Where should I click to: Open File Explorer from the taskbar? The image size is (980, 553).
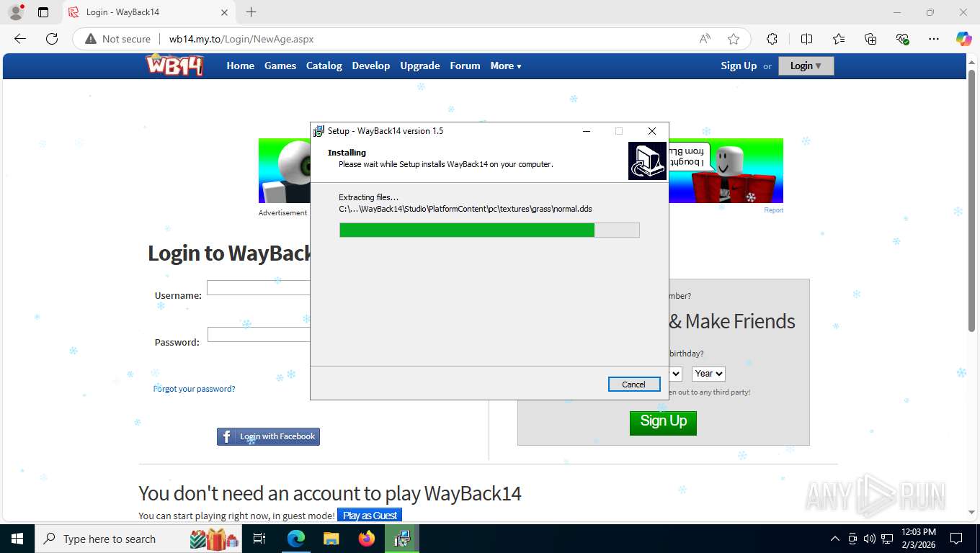pyautogui.click(x=331, y=539)
